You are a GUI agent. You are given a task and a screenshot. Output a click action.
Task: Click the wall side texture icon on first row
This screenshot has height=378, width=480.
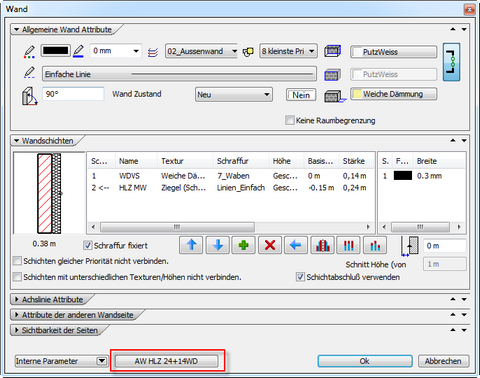click(333, 51)
